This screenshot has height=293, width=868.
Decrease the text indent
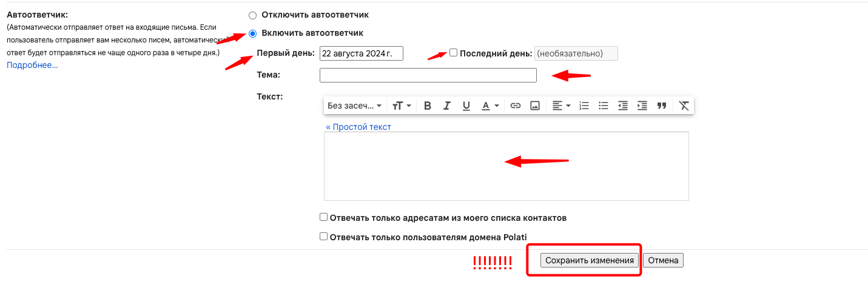tap(623, 106)
